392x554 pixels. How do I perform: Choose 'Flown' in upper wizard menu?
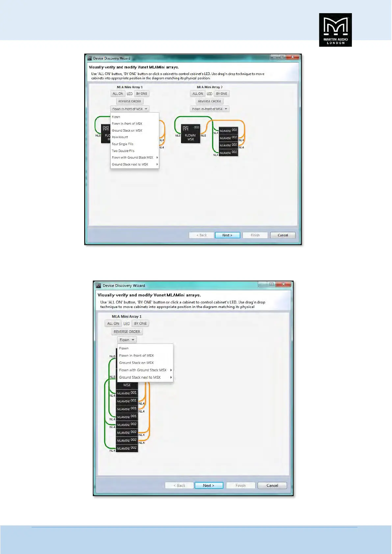point(135,117)
